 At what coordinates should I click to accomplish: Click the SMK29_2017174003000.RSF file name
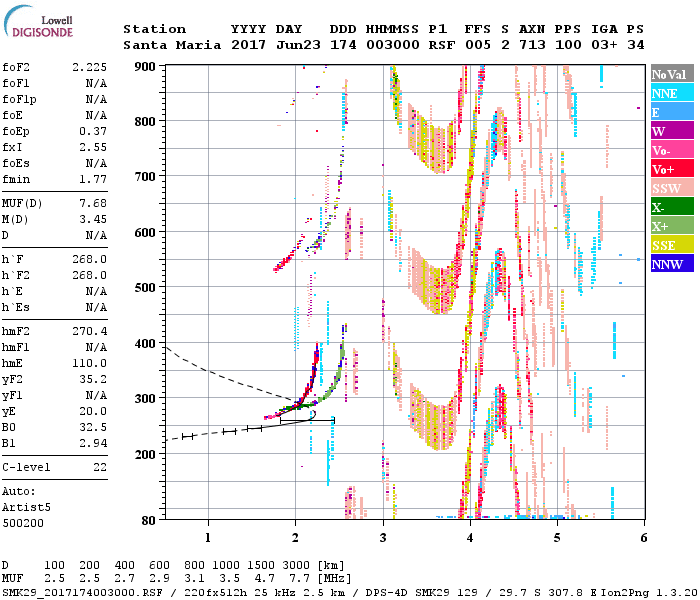pos(82,592)
